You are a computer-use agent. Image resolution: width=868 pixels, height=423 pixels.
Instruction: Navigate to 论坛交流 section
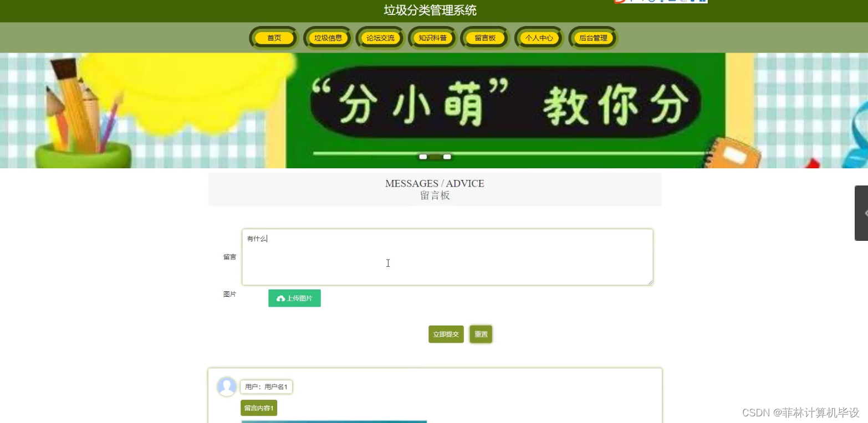pos(380,38)
